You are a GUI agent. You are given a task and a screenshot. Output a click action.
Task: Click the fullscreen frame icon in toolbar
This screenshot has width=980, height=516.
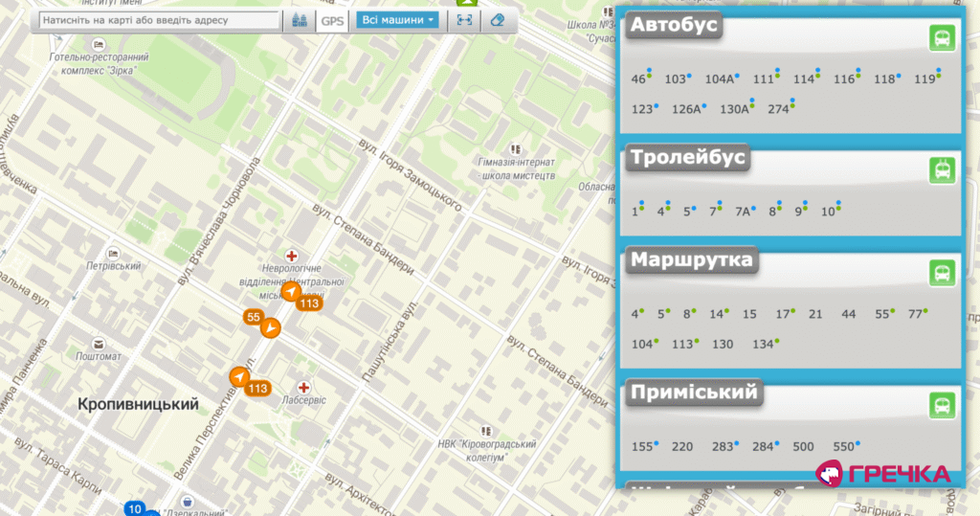tap(464, 20)
